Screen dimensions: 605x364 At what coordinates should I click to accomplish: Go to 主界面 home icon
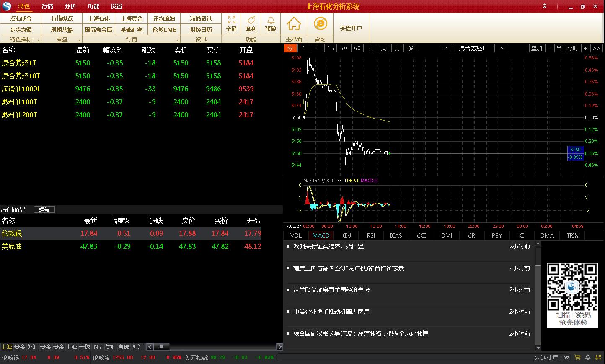tap(294, 24)
